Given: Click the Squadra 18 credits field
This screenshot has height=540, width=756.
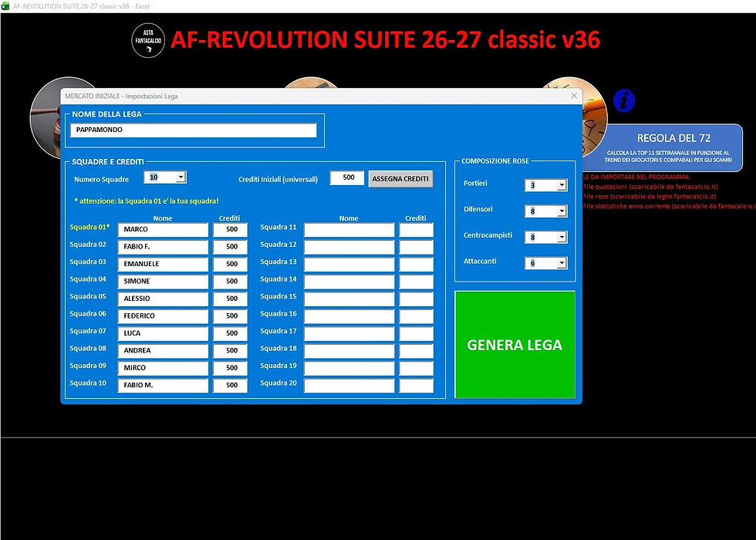Looking at the screenshot, I should (417, 351).
